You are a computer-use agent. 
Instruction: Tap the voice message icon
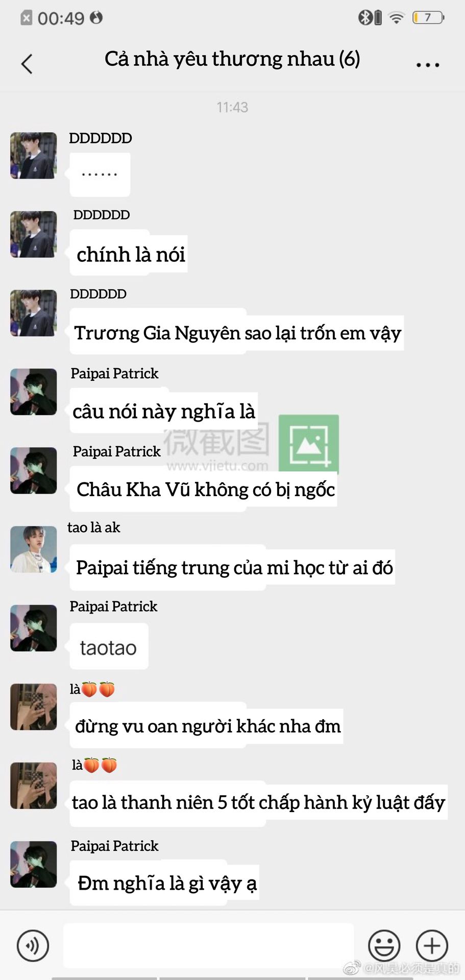click(33, 946)
